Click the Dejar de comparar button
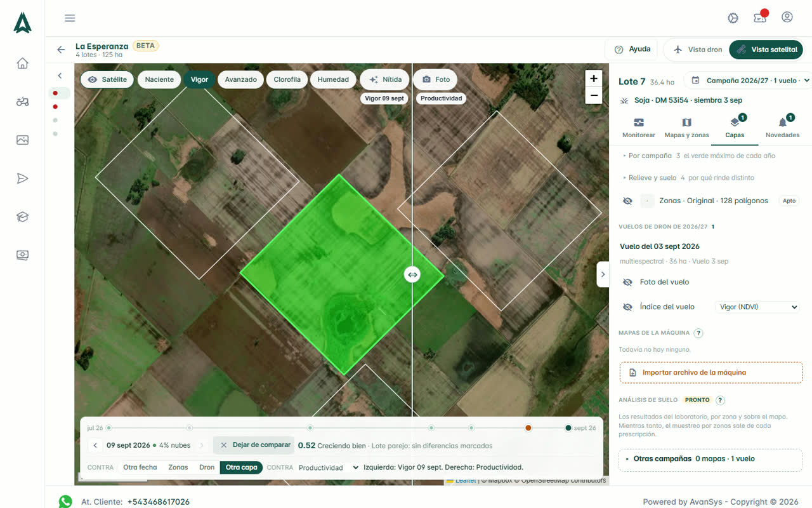 click(254, 445)
